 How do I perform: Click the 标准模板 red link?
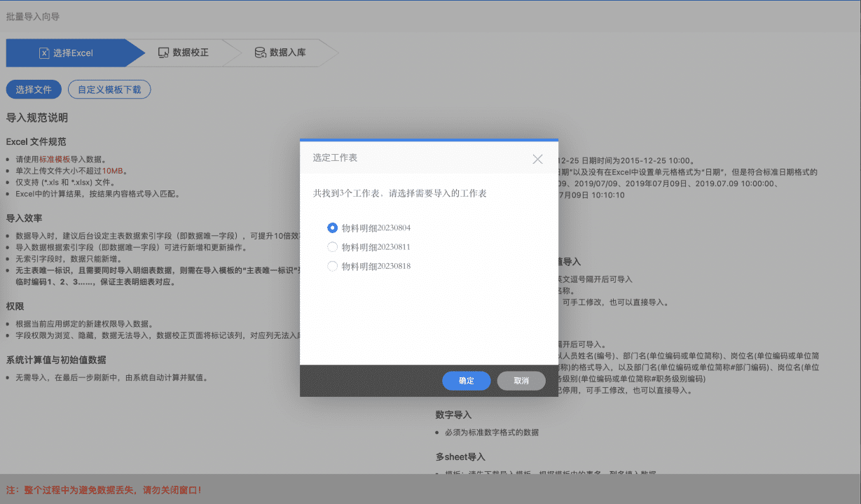coord(55,160)
